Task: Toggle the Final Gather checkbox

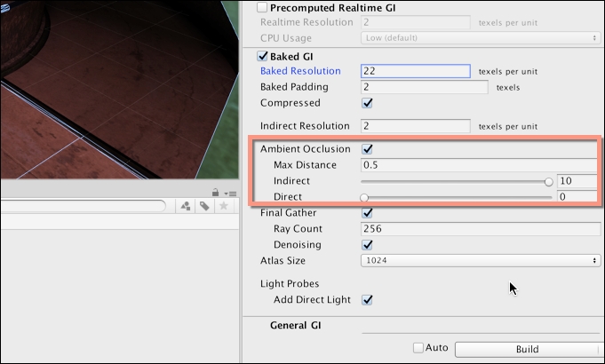Action: click(367, 212)
